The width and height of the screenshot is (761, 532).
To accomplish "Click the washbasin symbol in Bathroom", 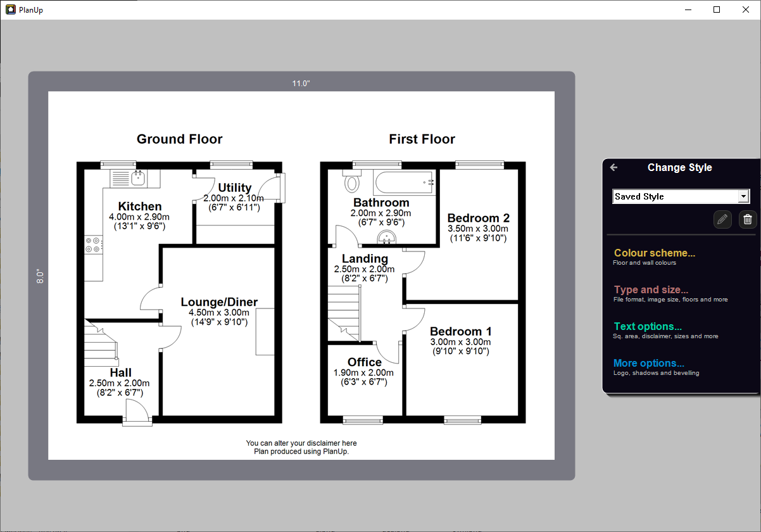I will 386,237.
